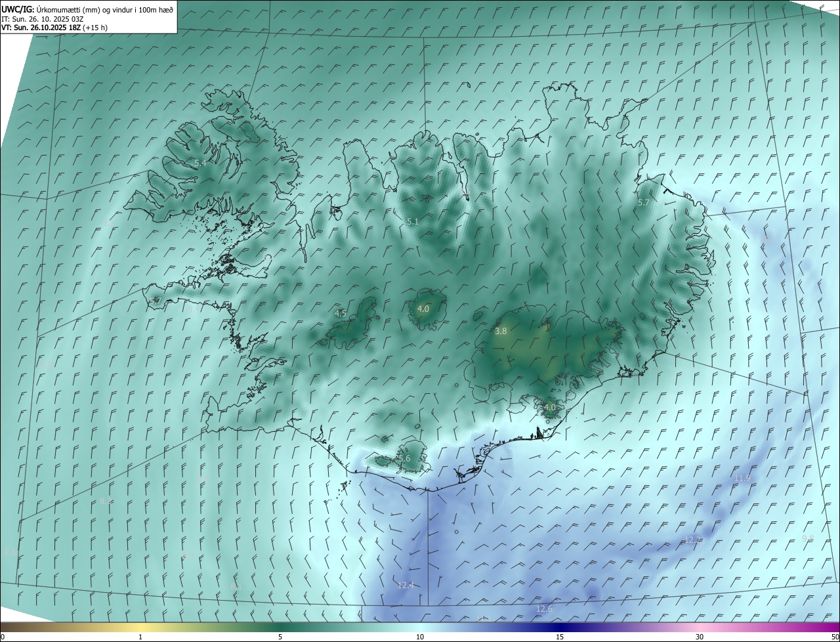Click the colorbar tick label 50

tap(835, 637)
